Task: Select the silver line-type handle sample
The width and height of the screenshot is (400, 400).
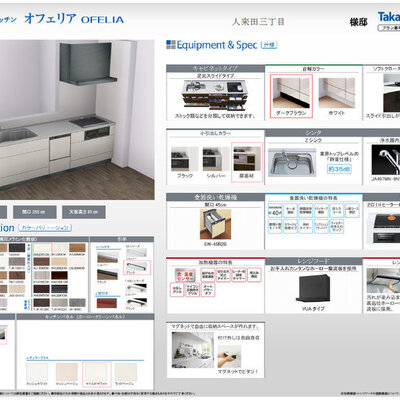Action: [107, 258]
